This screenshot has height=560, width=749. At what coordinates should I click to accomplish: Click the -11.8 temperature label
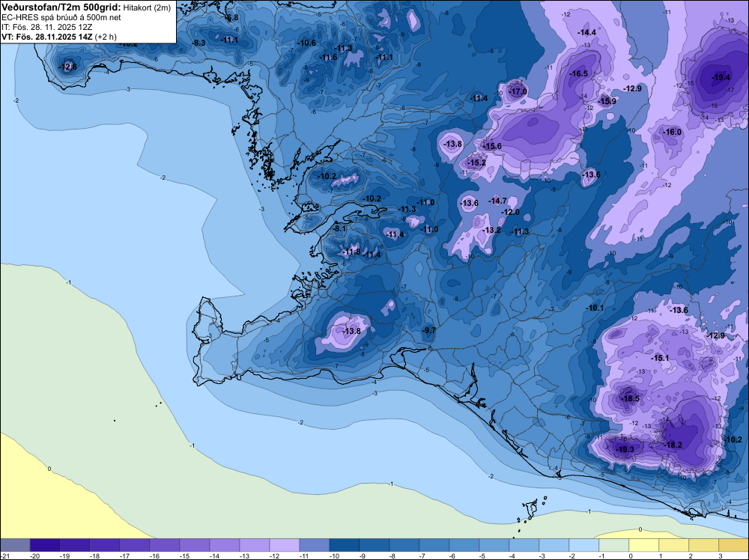click(x=352, y=252)
